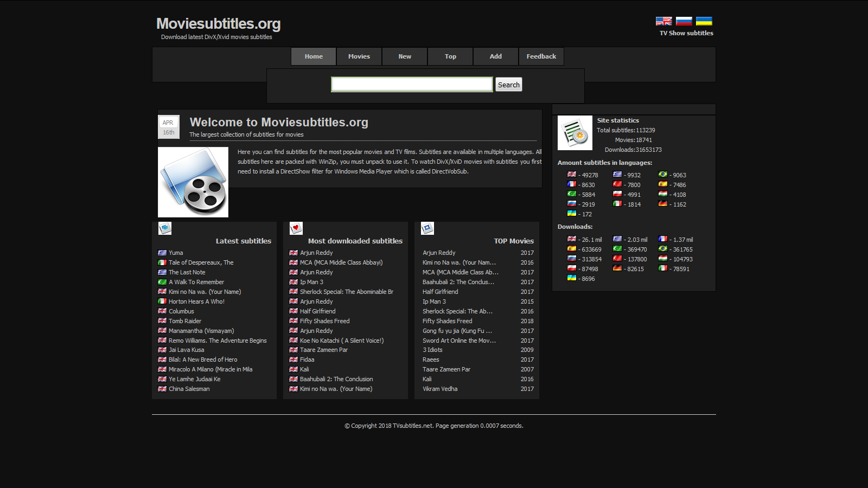Screen dimensions: 868x488
Task: Click the Hungarian flag beside 4108 count
Action: pos(663,194)
